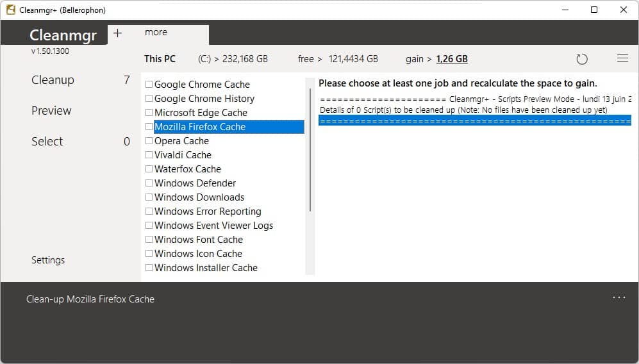639x364 pixels.
Task: Click the Cleanmgr+ app icon in title bar
Action: pyautogui.click(x=11, y=10)
